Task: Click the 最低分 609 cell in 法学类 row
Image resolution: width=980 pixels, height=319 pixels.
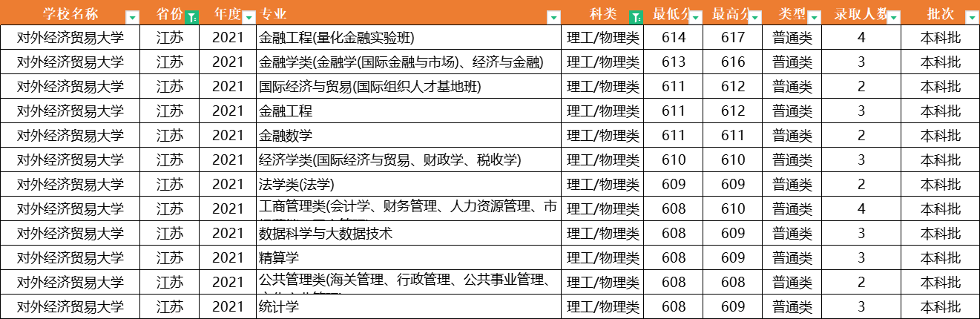Action: (x=674, y=185)
